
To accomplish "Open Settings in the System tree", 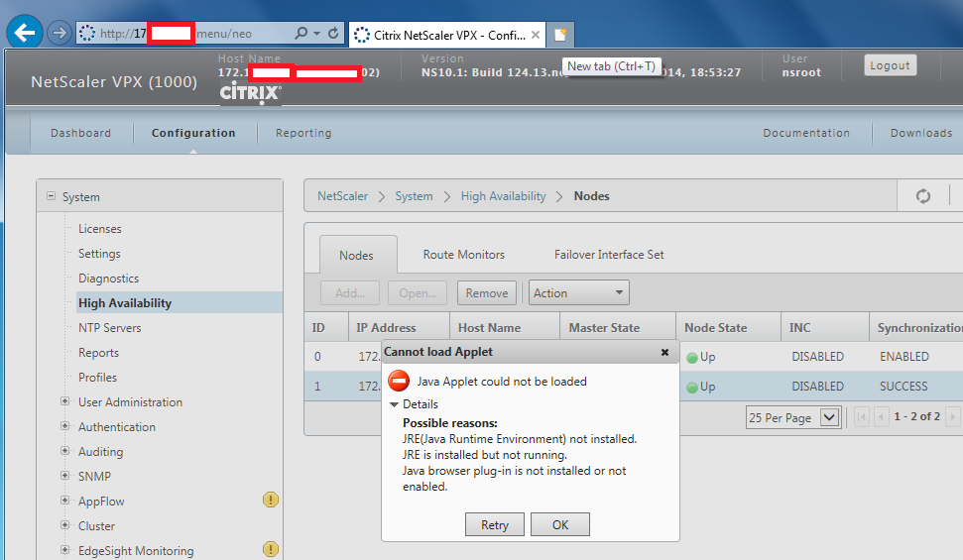I will point(99,254).
